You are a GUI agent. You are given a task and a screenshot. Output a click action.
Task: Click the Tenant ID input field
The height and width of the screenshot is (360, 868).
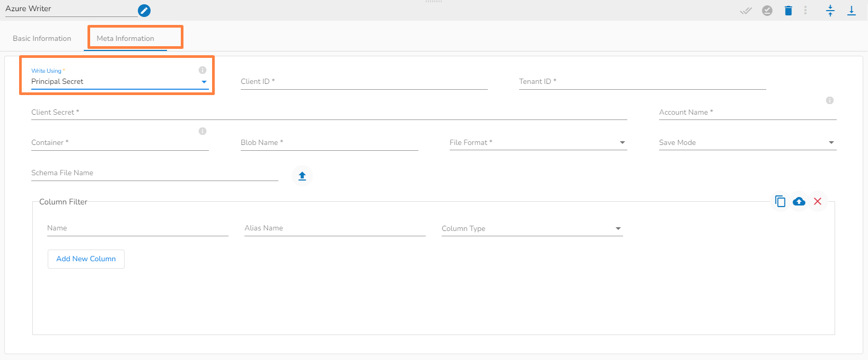click(x=643, y=81)
